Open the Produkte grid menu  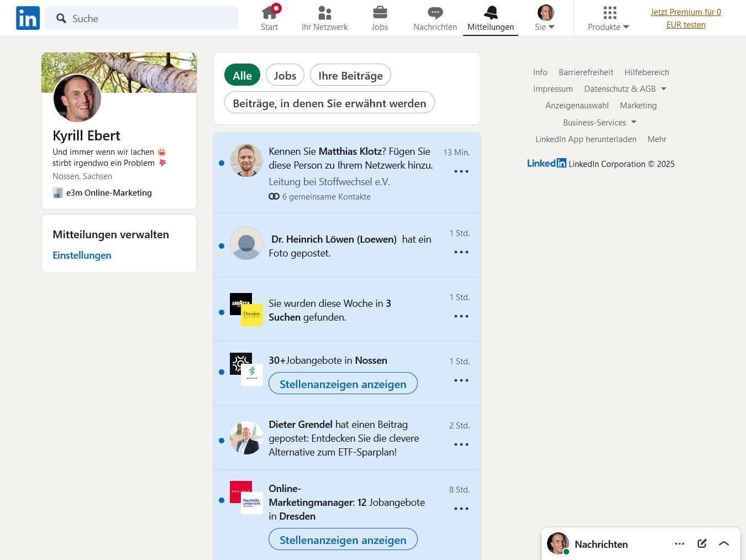click(x=608, y=18)
